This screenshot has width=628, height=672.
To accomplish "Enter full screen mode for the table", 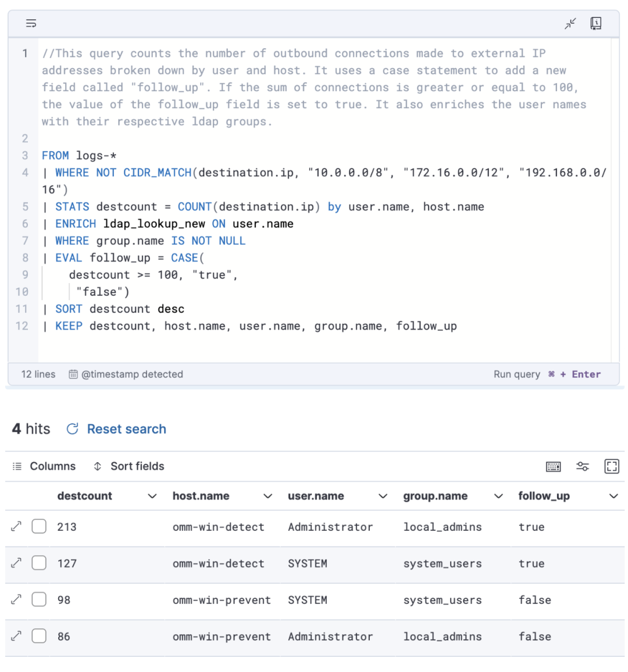I will [612, 466].
